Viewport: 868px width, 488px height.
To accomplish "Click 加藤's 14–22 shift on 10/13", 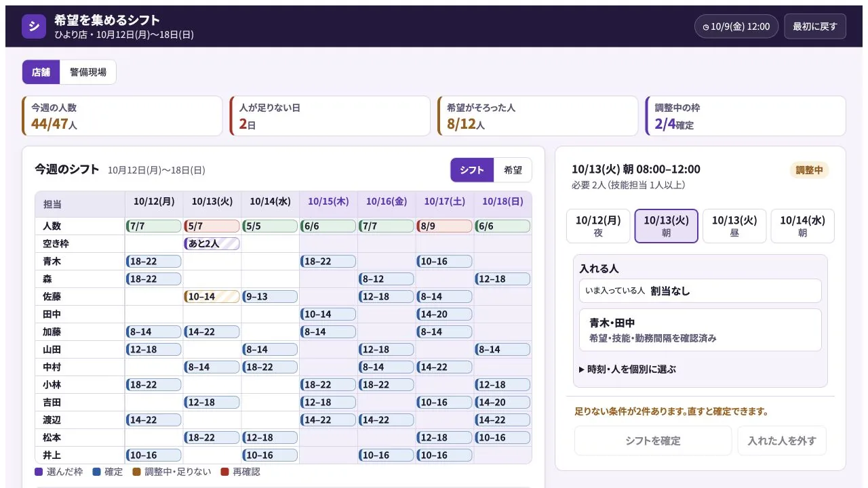I will point(212,331).
